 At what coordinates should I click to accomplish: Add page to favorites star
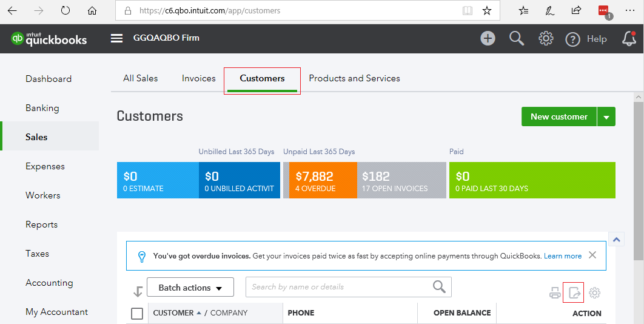pyautogui.click(x=487, y=11)
